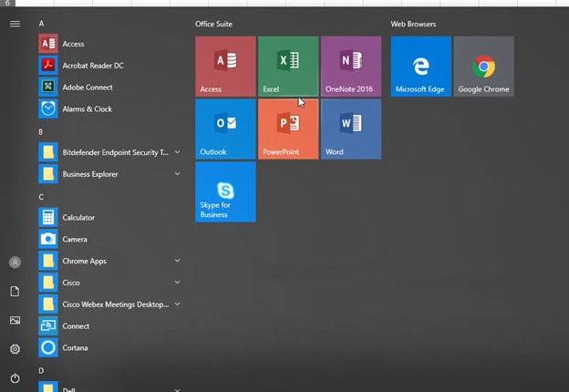Open the OneNote 2016 tile
The width and height of the screenshot is (569, 392).
351,67
